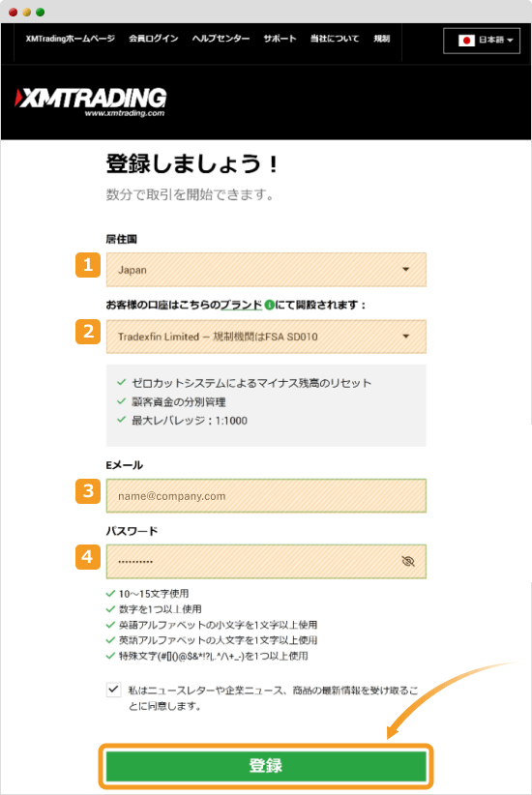Image resolution: width=532 pixels, height=795 pixels.
Task: Click the XMTrading logo
Action: (90, 103)
